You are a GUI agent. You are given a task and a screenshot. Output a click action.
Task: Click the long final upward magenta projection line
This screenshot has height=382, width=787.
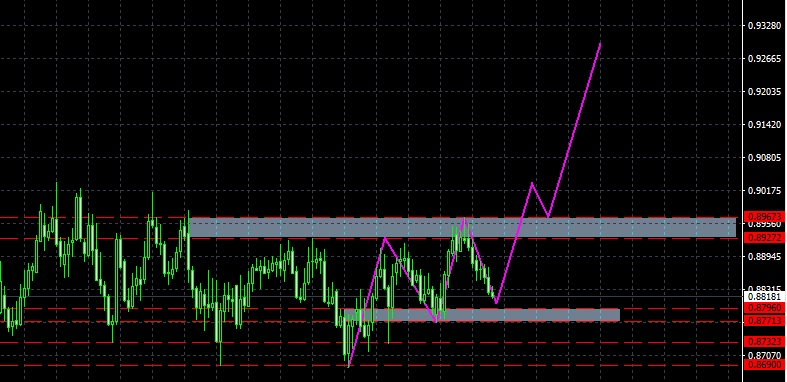[x=575, y=131]
